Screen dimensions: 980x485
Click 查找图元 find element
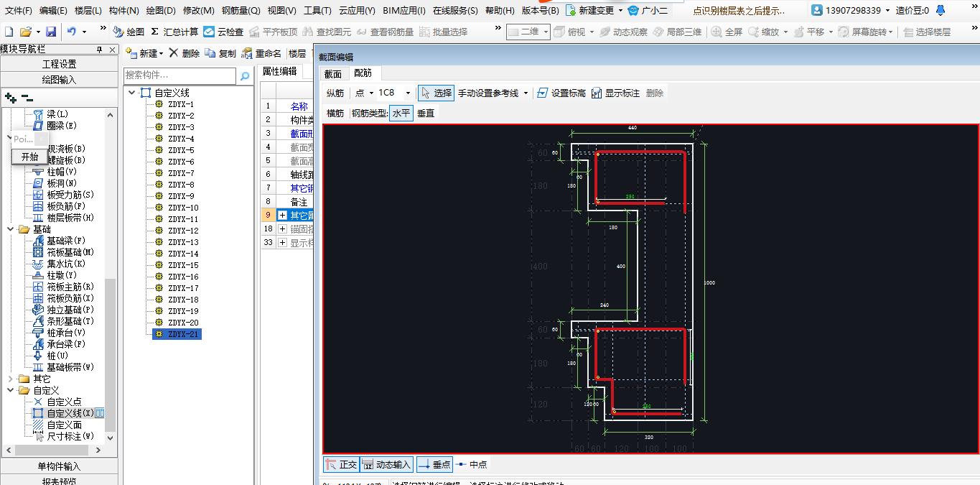click(327, 32)
